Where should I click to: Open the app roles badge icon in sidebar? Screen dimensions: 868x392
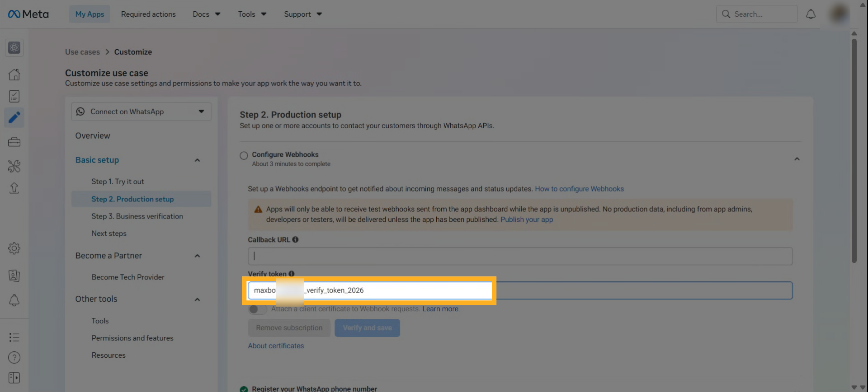pos(14,275)
